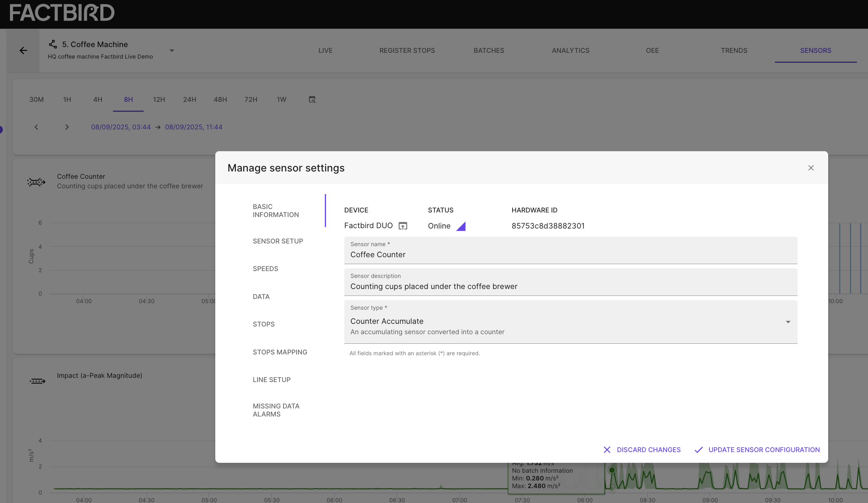Open DATA settings section
This screenshot has width=868, height=503.
coord(261,297)
